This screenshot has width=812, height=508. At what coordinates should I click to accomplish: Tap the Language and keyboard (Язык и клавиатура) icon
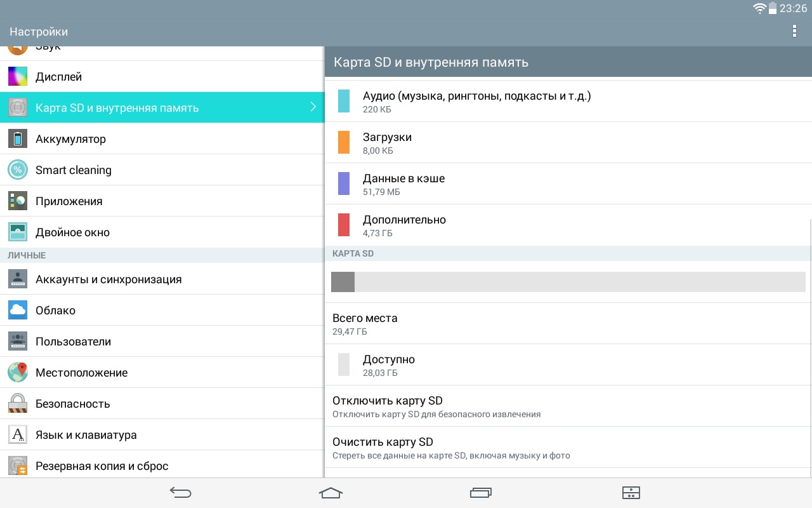(x=18, y=435)
